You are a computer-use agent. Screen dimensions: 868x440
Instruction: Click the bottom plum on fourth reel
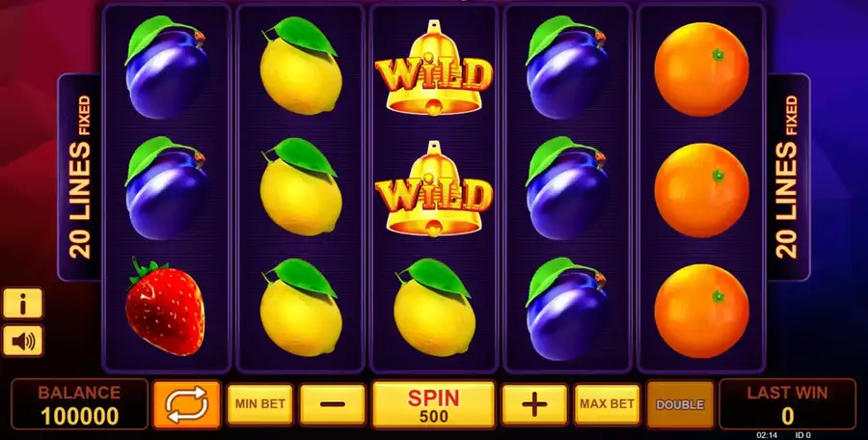pyautogui.click(x=567, y=309)
